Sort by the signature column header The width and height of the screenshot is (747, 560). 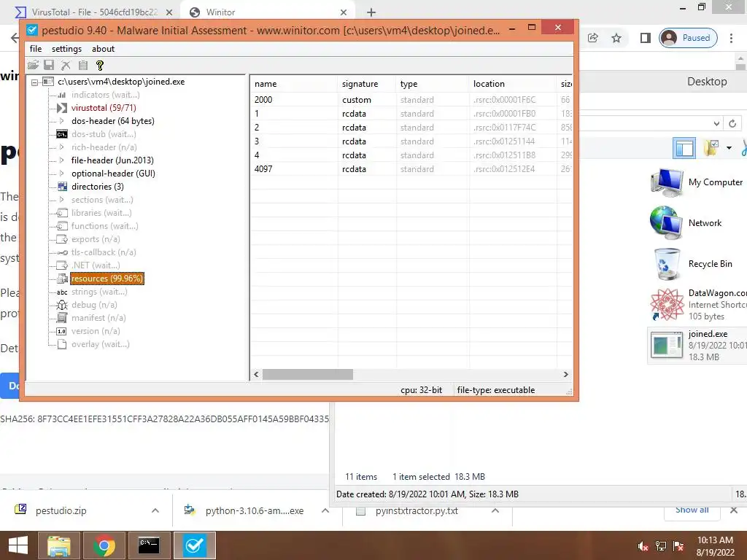[366, 84]
